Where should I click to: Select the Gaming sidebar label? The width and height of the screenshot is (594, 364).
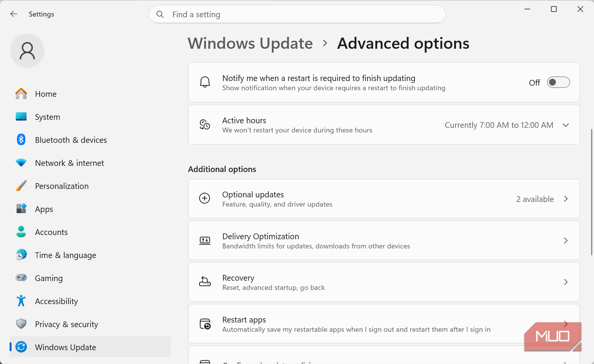48,278
